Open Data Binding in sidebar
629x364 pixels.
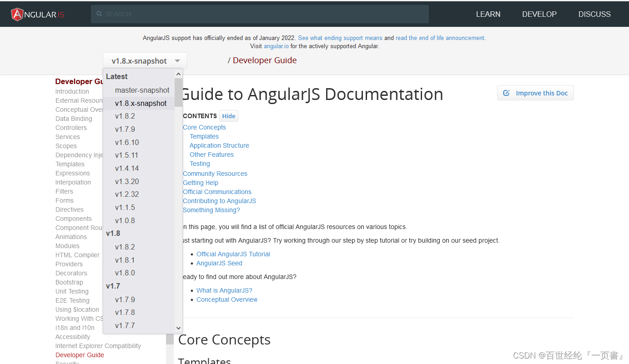tap(74, 119)
